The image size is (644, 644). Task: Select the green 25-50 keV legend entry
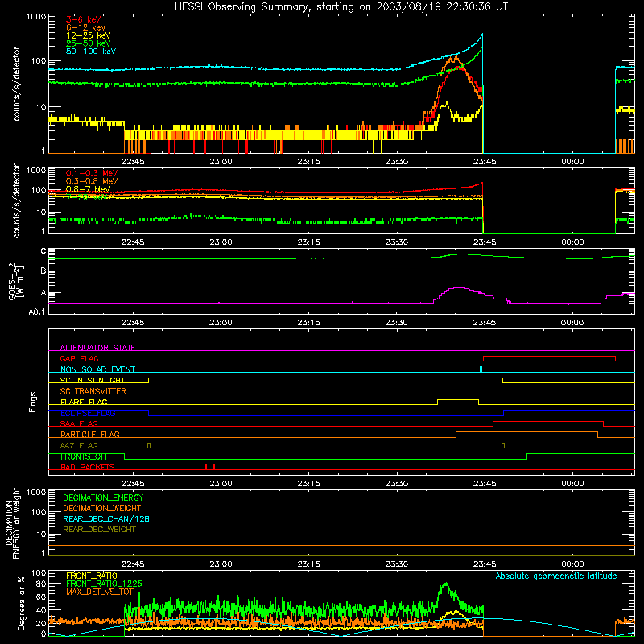(89, 43)
